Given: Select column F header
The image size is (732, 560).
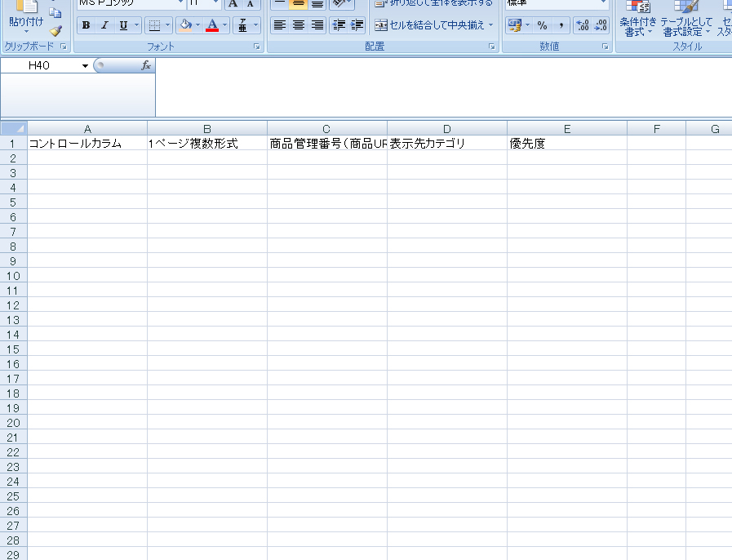Looking at the screenshot, I should (656, 128).
